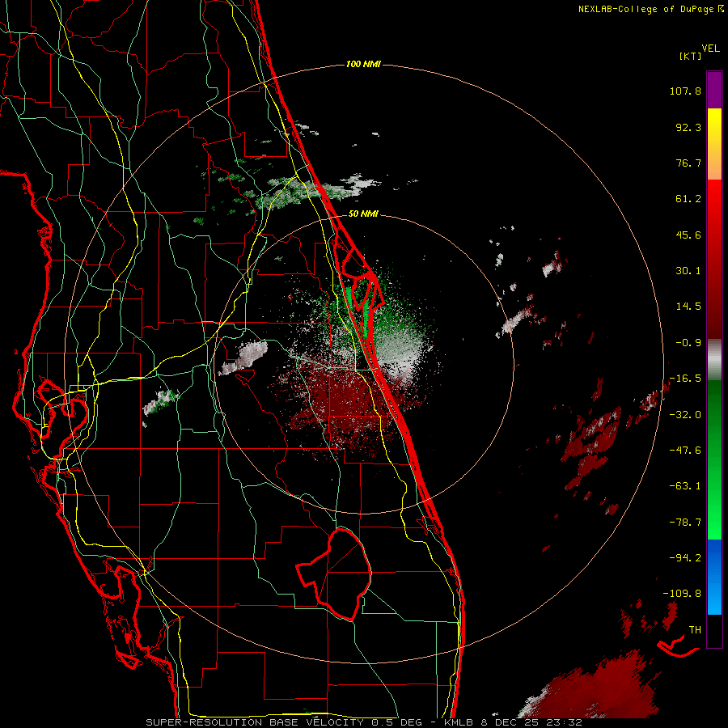The image size is (728, 728).
Task: Click the -63.1 velocity scale value
Action: (685, 486)
